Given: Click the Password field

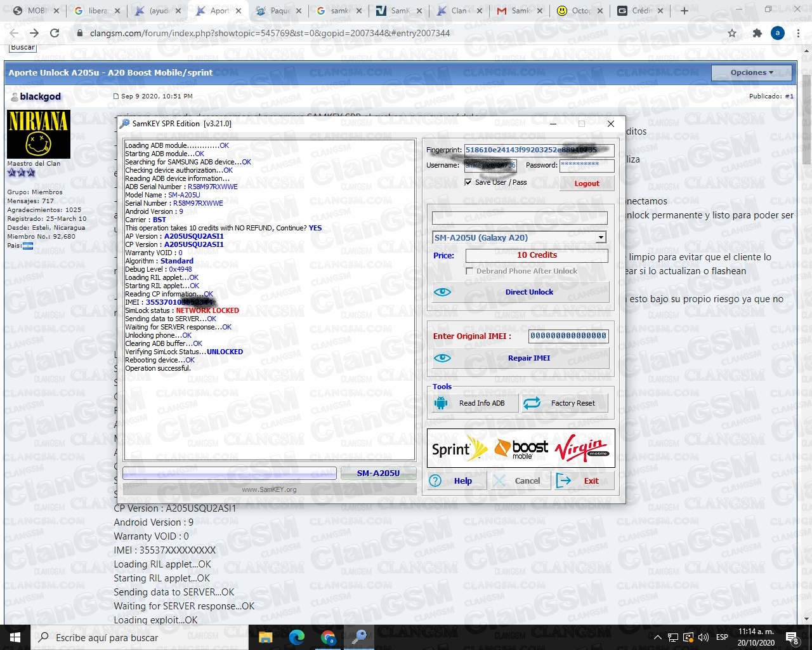Looking at the screenshot, I should coord(587,166).
